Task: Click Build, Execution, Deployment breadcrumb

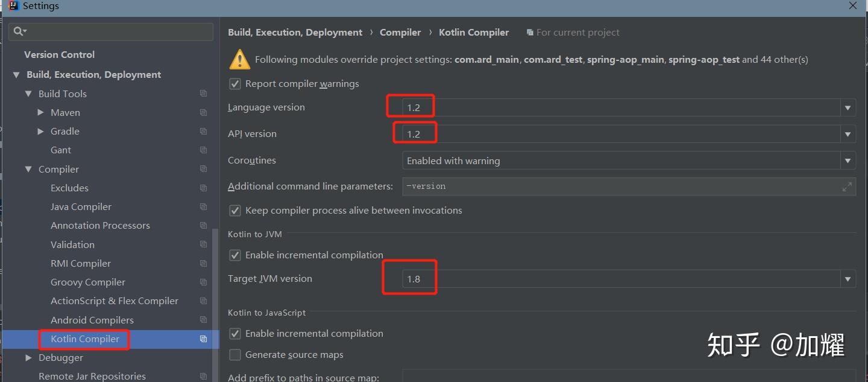Action: (295, 33)
